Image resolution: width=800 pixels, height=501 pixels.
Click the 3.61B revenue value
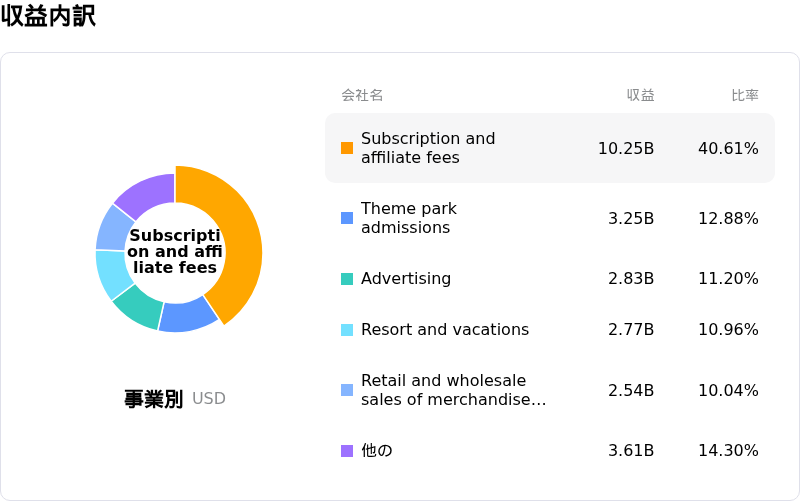point(631,450)
